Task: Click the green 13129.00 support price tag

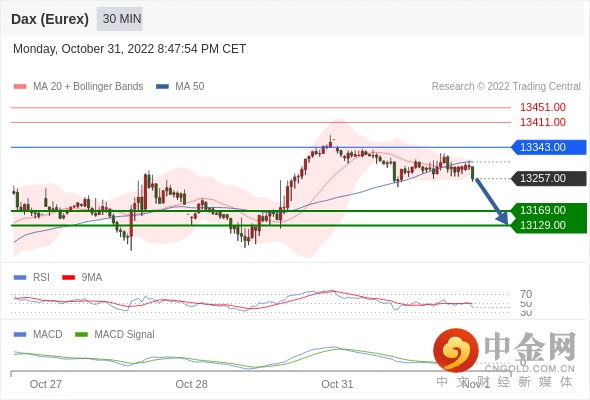Action: (x=549, y=225)
